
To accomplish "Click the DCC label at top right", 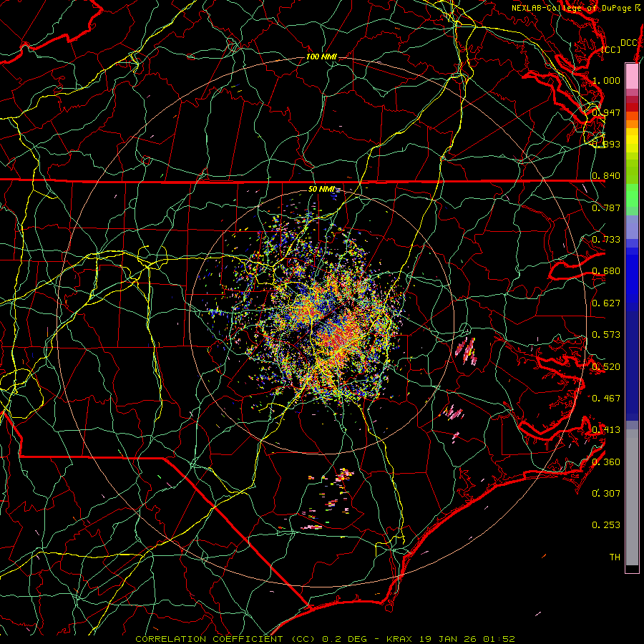I will pyautogui.click(x=629, y=43).
